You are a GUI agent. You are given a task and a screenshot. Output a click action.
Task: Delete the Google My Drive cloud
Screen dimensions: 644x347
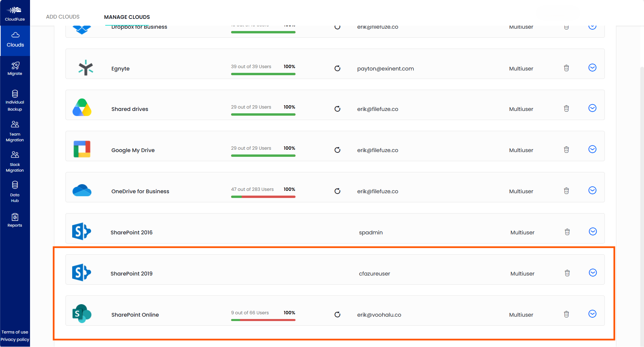point(566,150)
